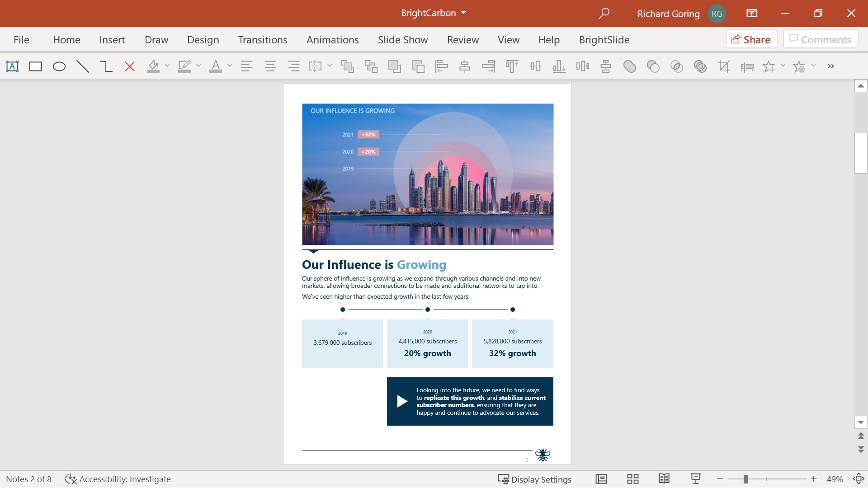The width and height of the screenshot is (868, 488).
Task: Click the line draw tool
Action: [82, 66]
